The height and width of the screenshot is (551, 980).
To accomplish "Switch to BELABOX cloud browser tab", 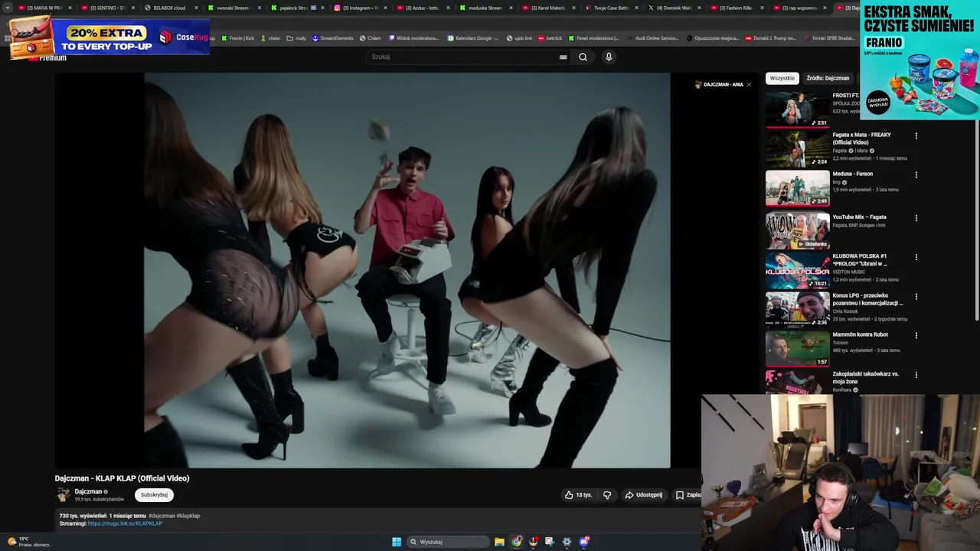I will (171, 8).
